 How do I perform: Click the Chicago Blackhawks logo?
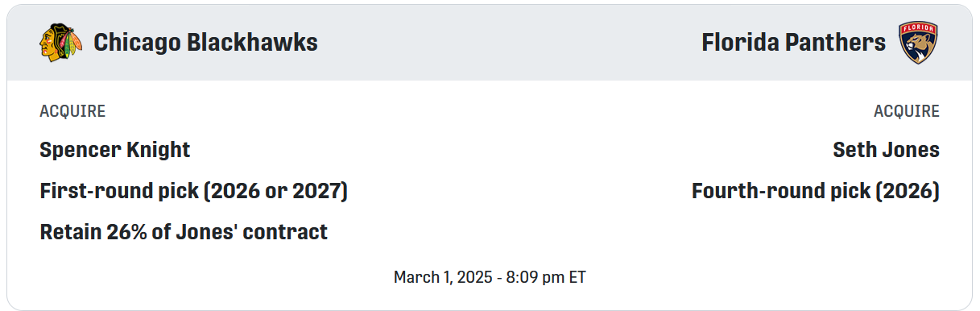click(x=60, y=43)
